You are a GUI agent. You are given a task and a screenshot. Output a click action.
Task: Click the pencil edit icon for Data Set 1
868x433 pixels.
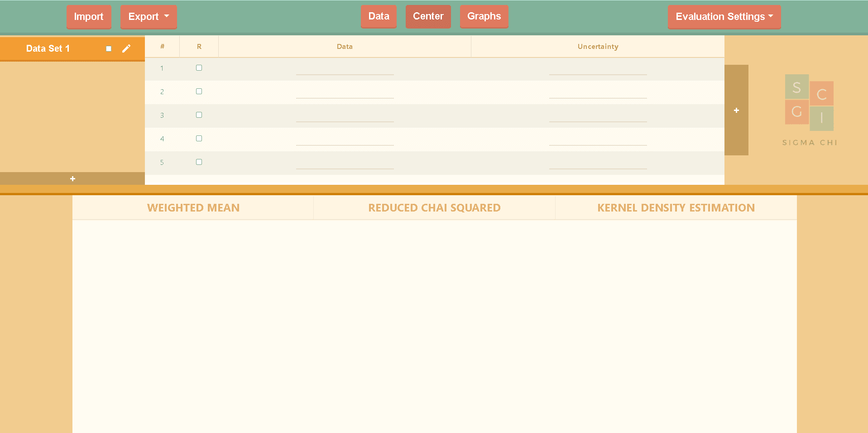[126, 48]
